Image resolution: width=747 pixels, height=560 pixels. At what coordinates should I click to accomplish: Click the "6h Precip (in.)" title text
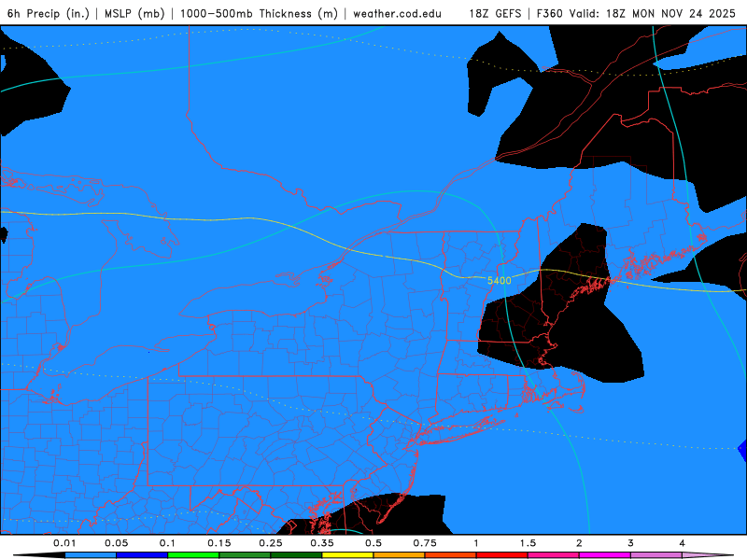click(x=49, y=14)
